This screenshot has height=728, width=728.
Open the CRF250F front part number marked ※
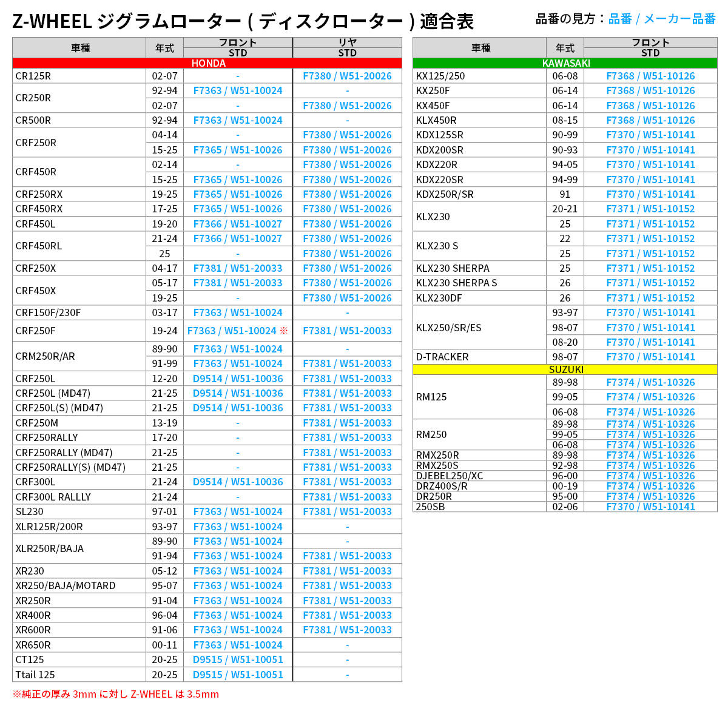237,331
